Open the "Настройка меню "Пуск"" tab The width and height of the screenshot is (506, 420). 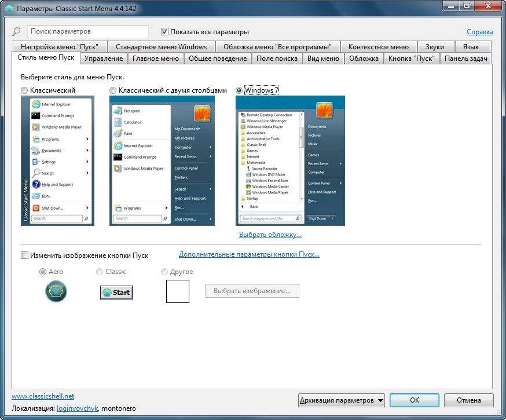click(x=60, y=47)
